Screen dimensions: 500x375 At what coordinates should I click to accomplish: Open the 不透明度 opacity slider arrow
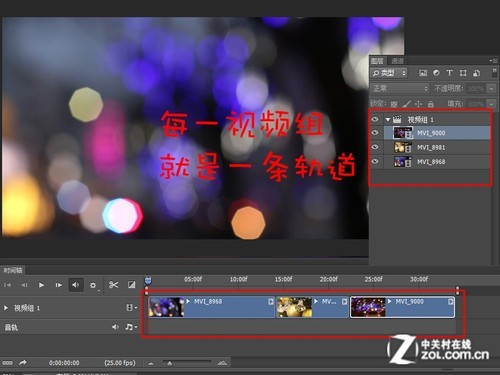(491, 89)
